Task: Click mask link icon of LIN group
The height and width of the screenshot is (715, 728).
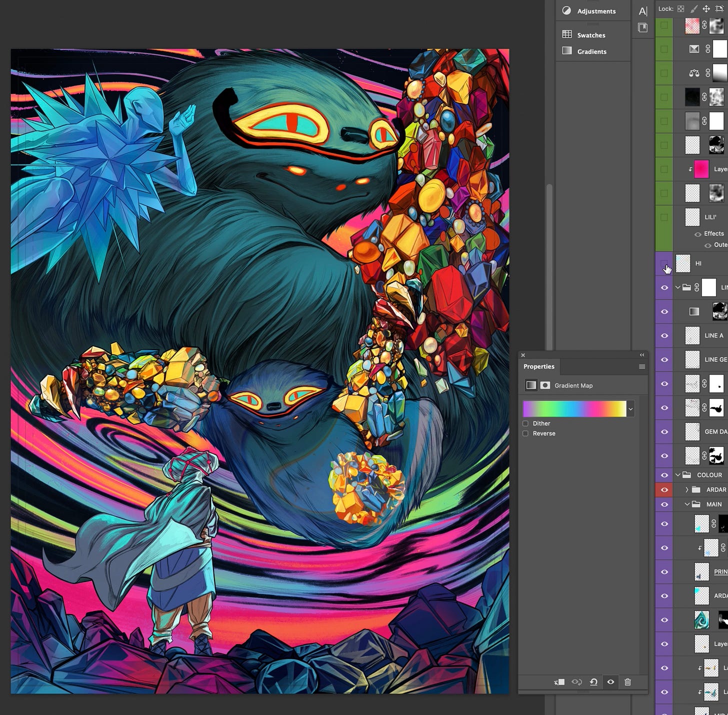Action: coord(697,287)
